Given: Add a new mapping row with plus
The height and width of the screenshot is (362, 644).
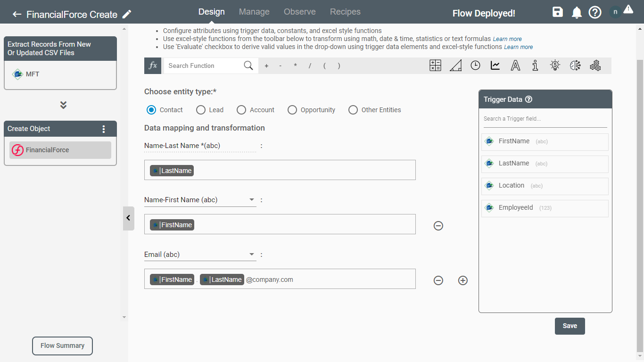Looking at the screenshot, I should point(463,280).
